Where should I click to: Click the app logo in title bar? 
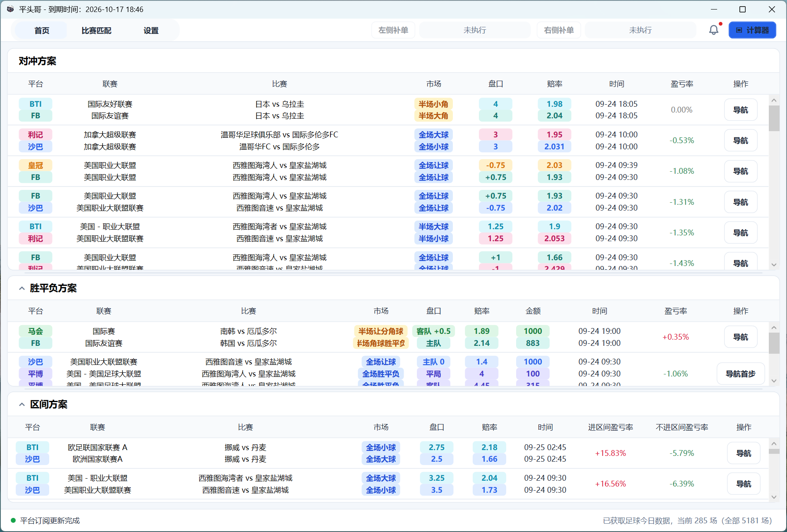point(10,9)
